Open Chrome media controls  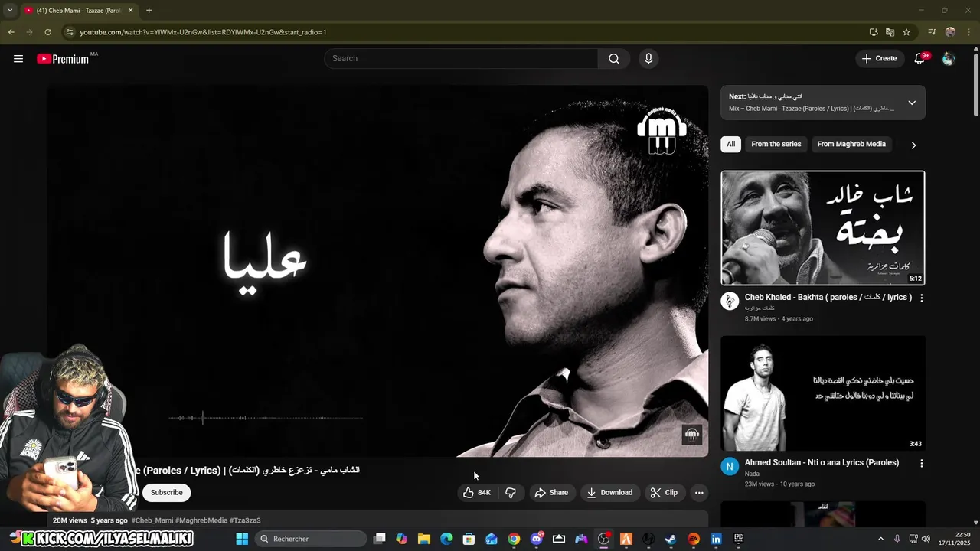click(932, 32)
